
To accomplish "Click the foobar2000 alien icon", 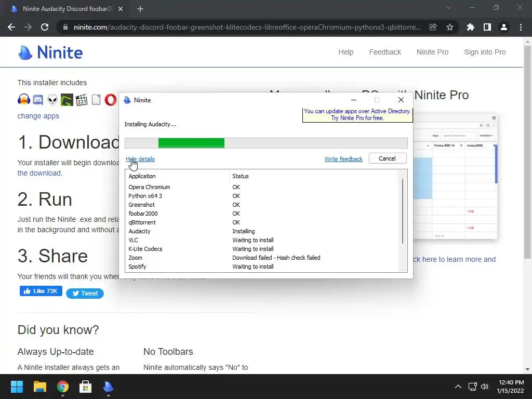I will 52,100.
